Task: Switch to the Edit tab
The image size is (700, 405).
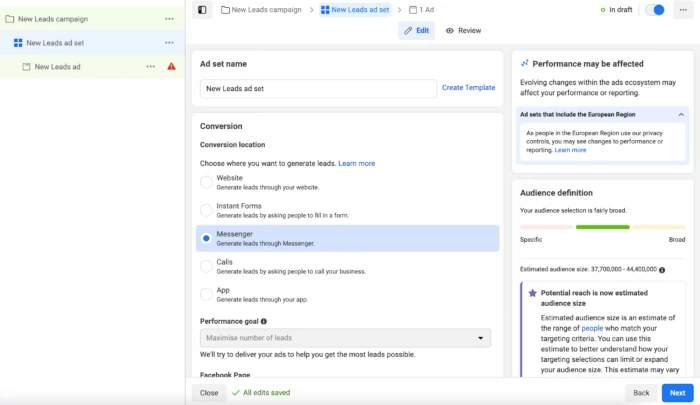Action: (416, 31)
